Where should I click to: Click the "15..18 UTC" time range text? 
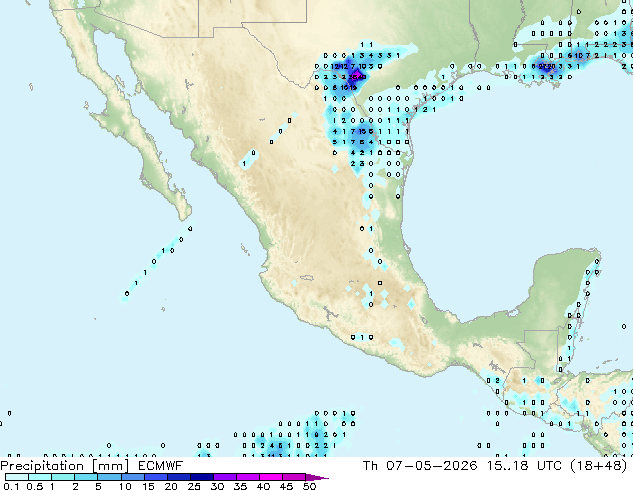pos(524,466)
